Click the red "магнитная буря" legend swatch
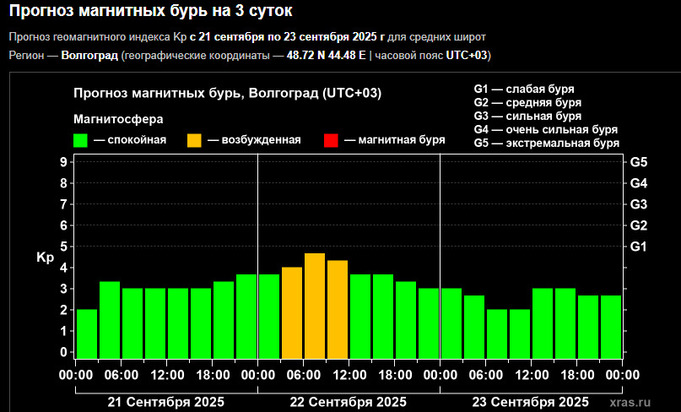Viewport: 681px width, 412px height. [331, 140]
